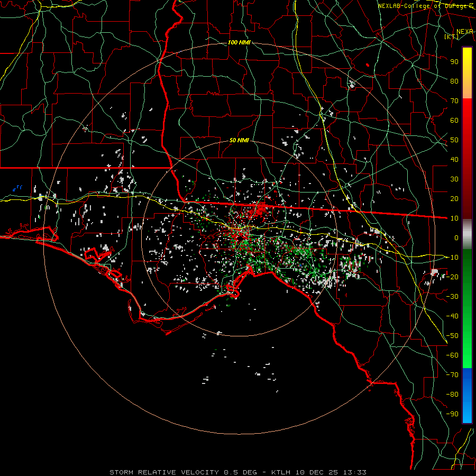This screenshot has width=476, height=476.
Task: Click the 0 value on the velocity scale
Action: [x=456, y=237]
